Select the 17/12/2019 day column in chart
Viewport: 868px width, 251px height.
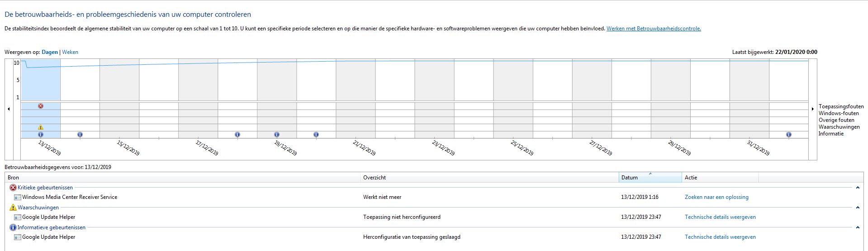(x=198, y=98)
